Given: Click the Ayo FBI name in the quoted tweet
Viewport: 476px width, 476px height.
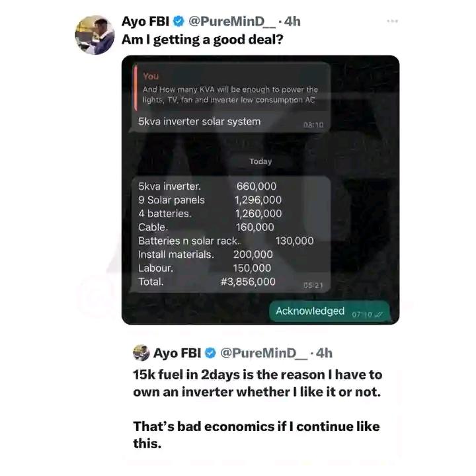Looking at the screenshot, I should click(x=177, y=353).
